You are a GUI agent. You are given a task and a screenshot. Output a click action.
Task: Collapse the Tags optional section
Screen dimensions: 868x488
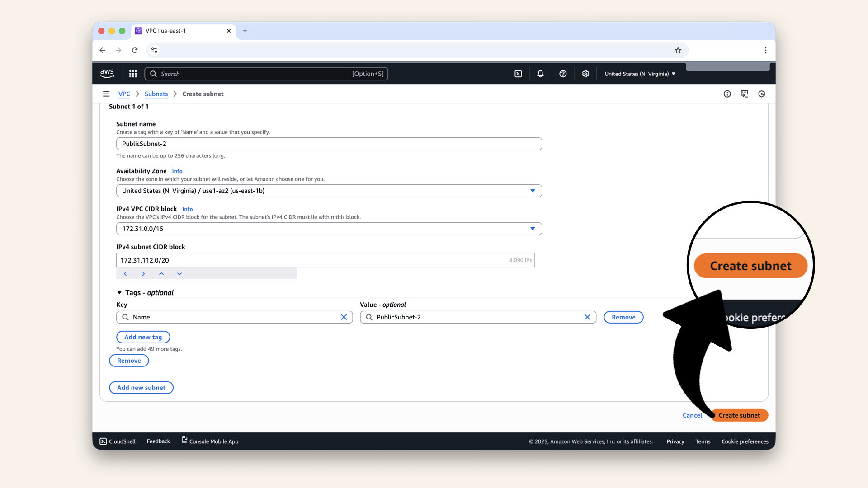click(x=120, y=293)
